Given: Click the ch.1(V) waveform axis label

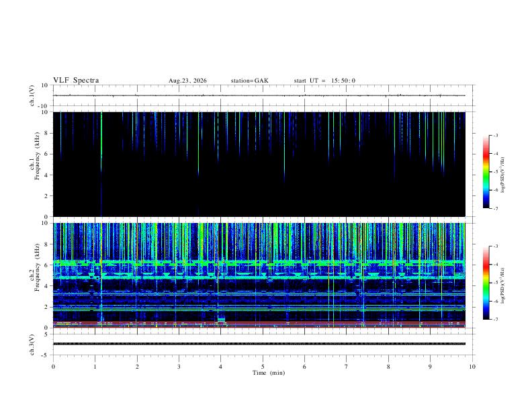Looking at the screenshot, I should click(32, 95).
